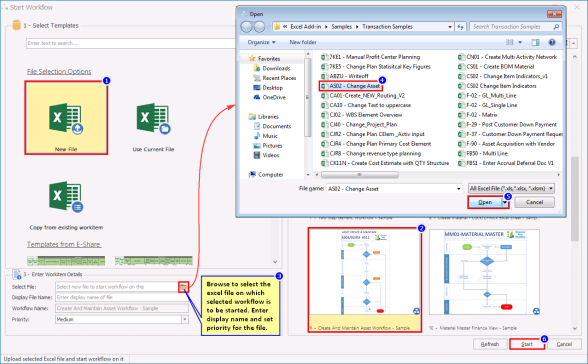Click the Display File Name field

tap(122, 297)
